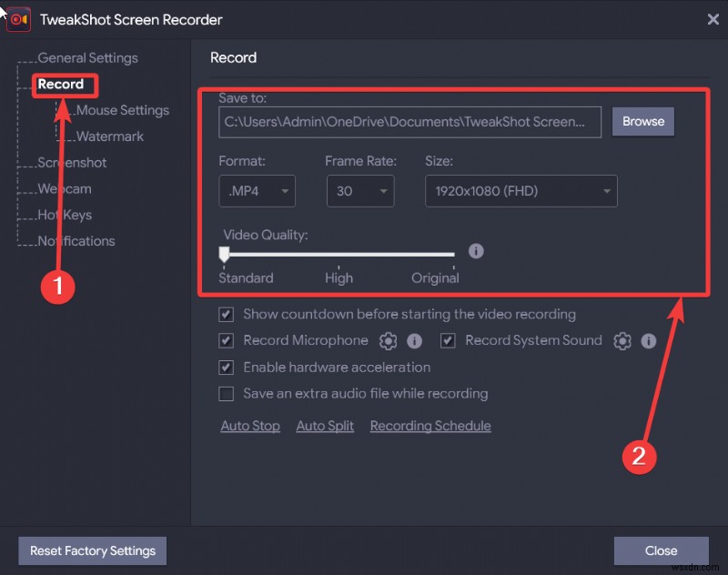The height and width of the screenshot is (575, 728).
Task: Open the Webcam settings section
Action: pos(63,188)
